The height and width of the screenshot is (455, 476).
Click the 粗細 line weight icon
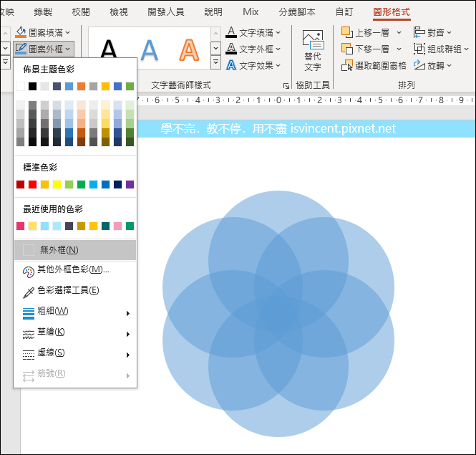29,313
